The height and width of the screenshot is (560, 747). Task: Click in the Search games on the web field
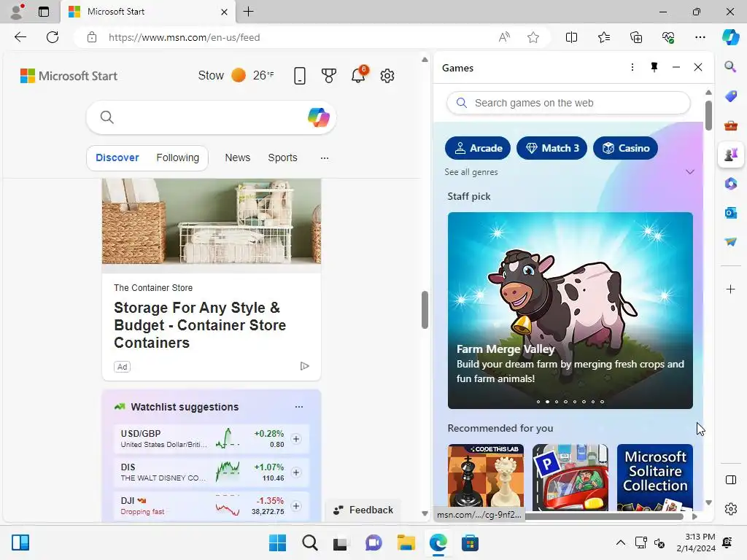pyautogui.click(x=568, y=103)
